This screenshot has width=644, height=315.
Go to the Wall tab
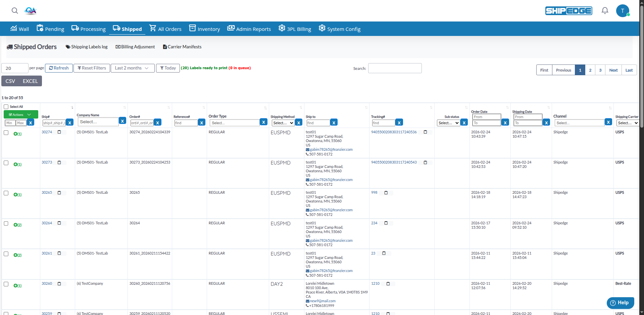tap(19, 29)
